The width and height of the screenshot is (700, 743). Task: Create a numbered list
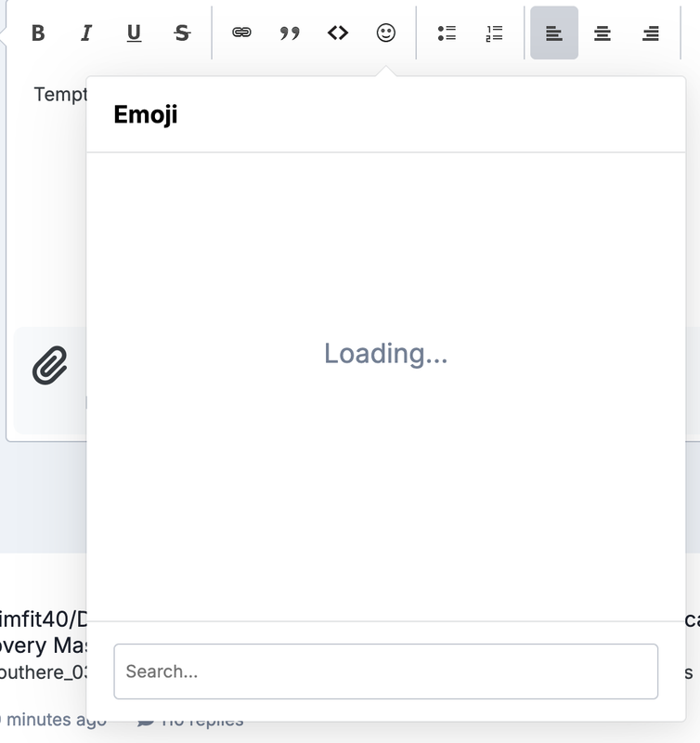[495, 33]
